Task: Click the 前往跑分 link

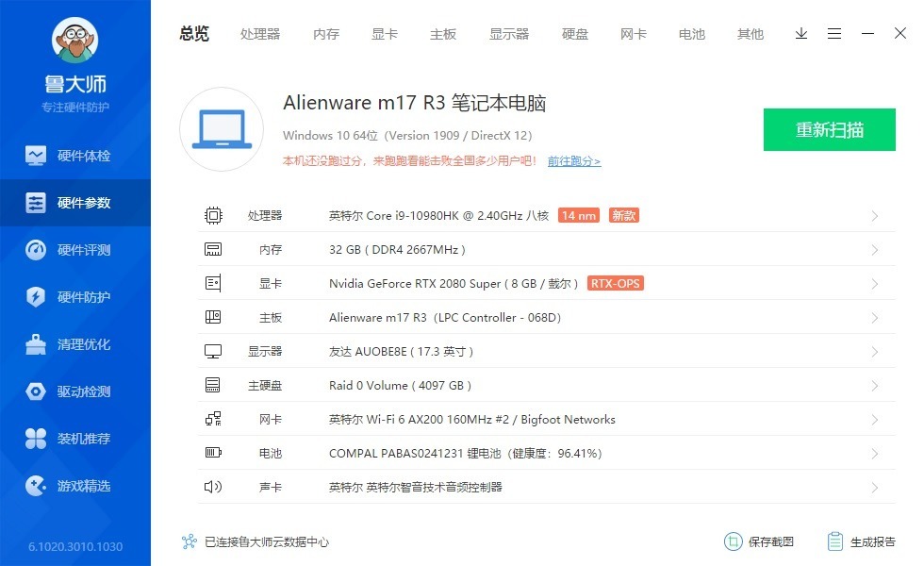Action: click(x=574, y=161)
